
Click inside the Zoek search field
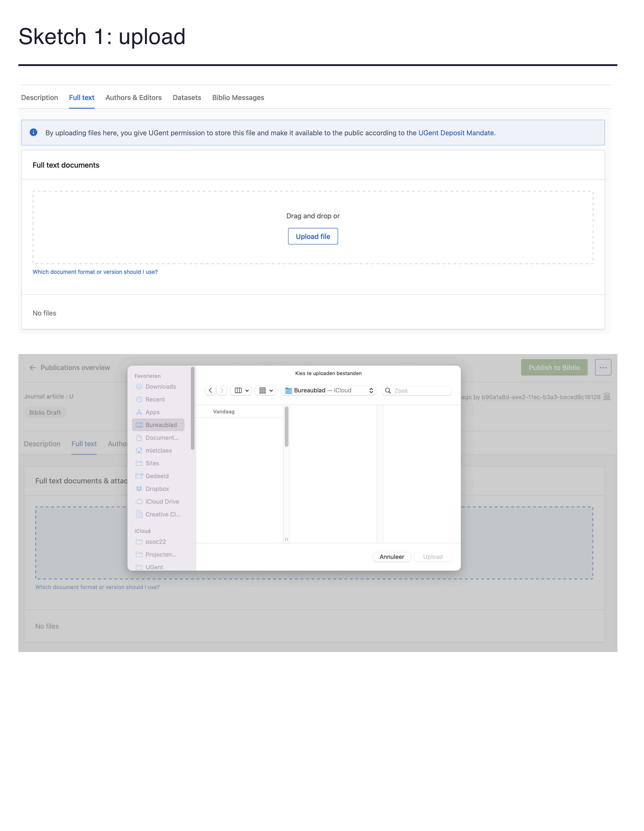coord(417,390)
